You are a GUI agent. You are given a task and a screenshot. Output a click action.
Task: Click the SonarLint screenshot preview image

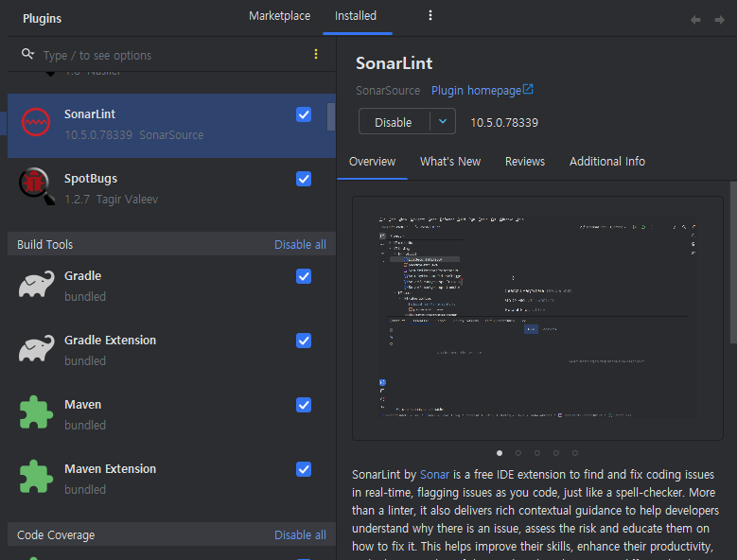(x=537, y=318)
